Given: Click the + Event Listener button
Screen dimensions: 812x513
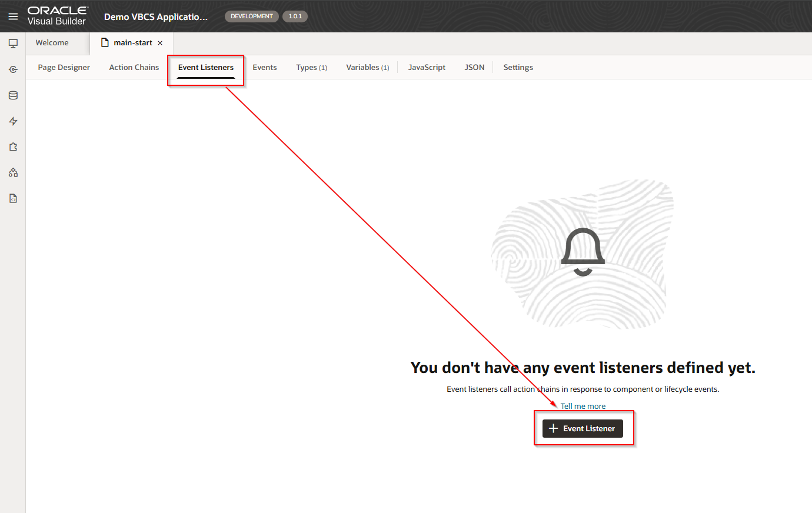Looking at the screenshot, I should [x=582, y=428].
